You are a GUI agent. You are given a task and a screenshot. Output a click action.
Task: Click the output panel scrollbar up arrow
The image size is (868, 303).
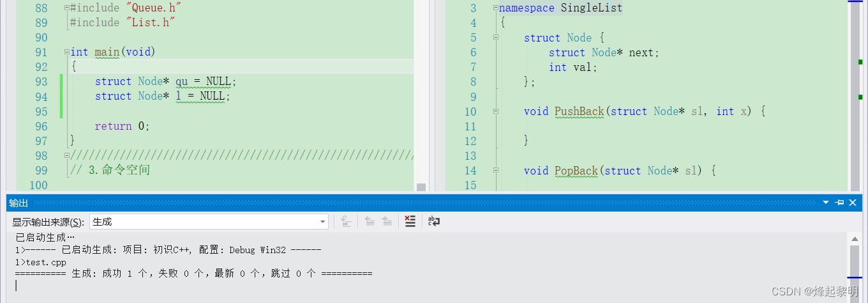click(855, 239)
